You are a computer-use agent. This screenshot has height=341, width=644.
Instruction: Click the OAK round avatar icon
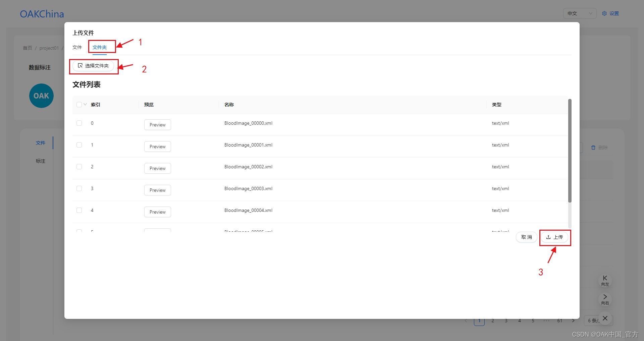click(x=41, y=96)
